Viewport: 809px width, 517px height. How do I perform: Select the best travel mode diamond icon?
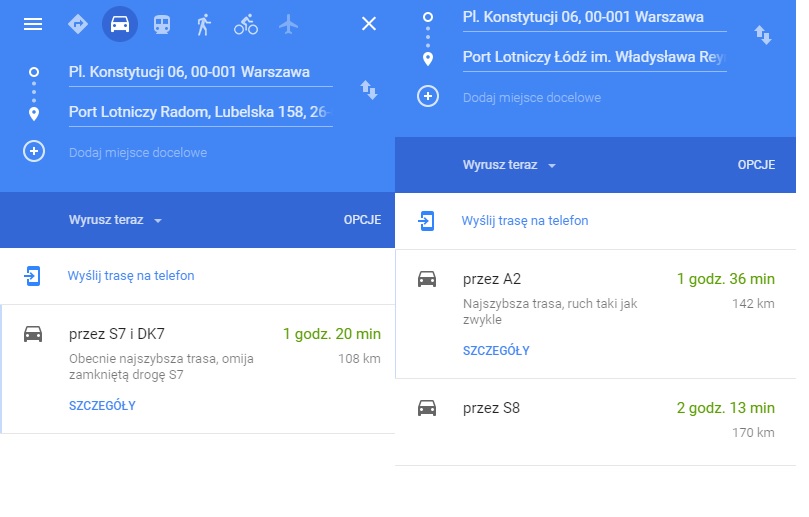pyautogui.click(x=78, y=24)
